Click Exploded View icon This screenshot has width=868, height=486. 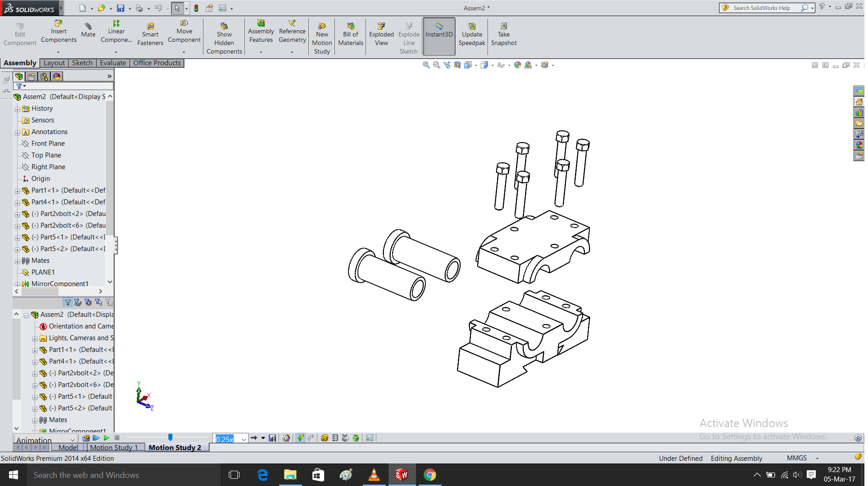click(381, 27)
